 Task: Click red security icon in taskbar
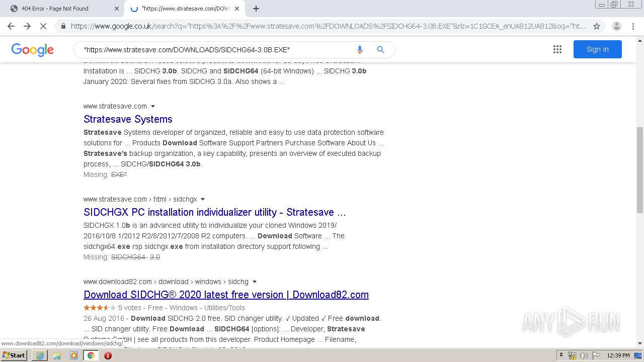pyautogui.click(x=108, y=355)
